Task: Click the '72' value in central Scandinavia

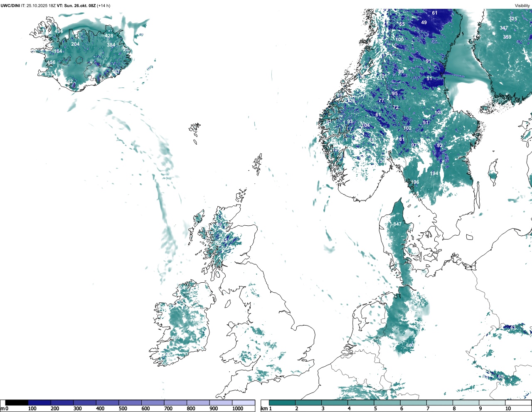Action: pos(396,107)
